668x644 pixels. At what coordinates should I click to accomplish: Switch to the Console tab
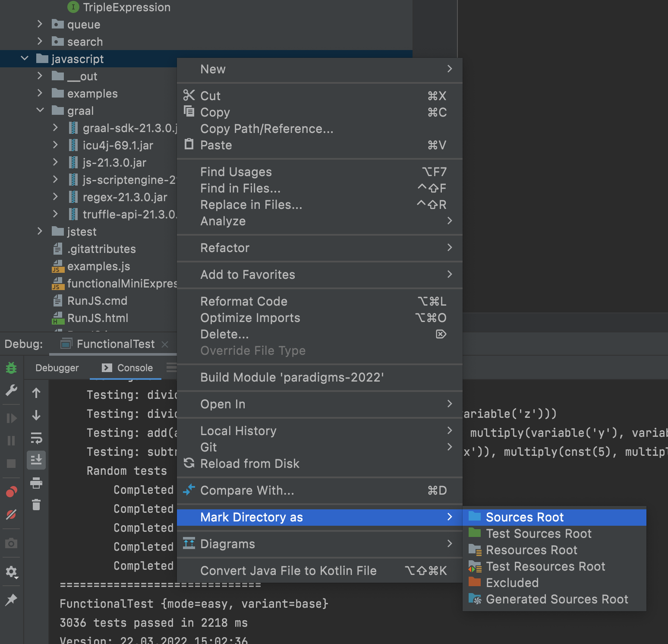[x=127, y=368]
